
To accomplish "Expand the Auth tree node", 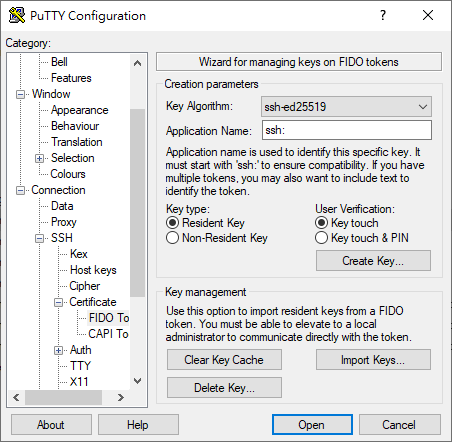I will click(58, 350).
